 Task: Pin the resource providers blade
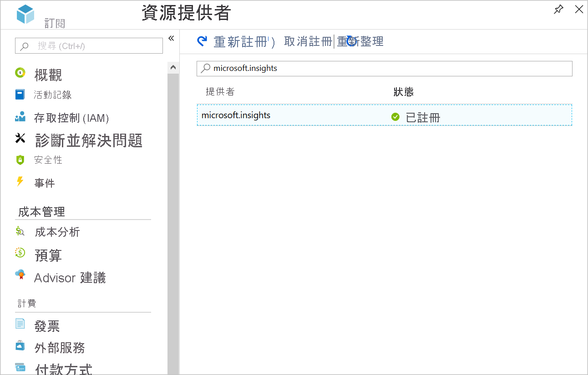(x=558, y=10)
